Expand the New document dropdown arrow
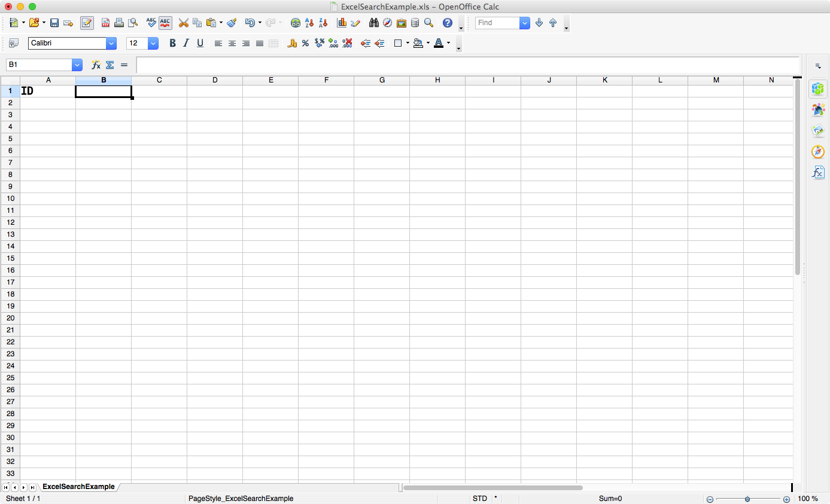Screen dimensions: 830x504 pos(23,23)
